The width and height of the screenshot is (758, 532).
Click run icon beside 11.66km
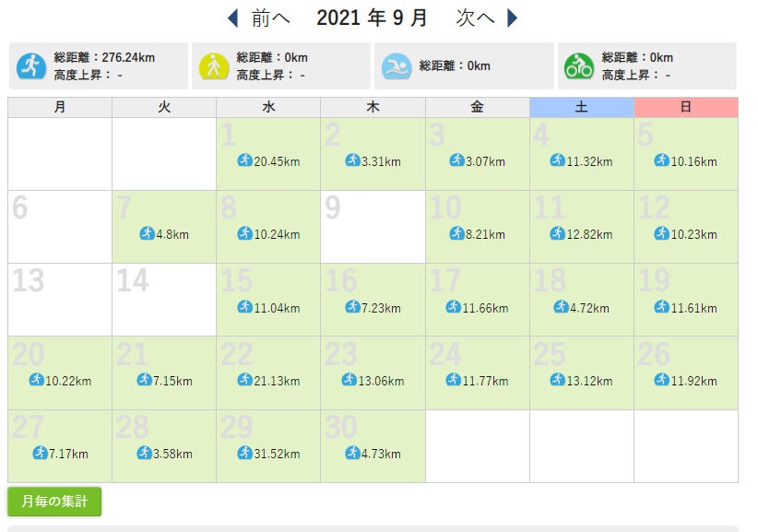click(x=453, y=306)
